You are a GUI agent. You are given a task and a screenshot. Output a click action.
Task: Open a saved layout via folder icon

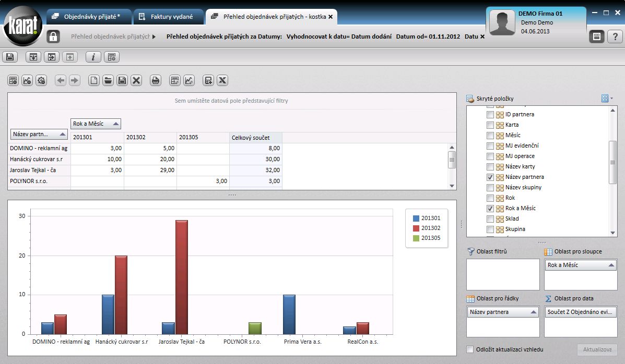pyautogui.click(x=108, y=80)
